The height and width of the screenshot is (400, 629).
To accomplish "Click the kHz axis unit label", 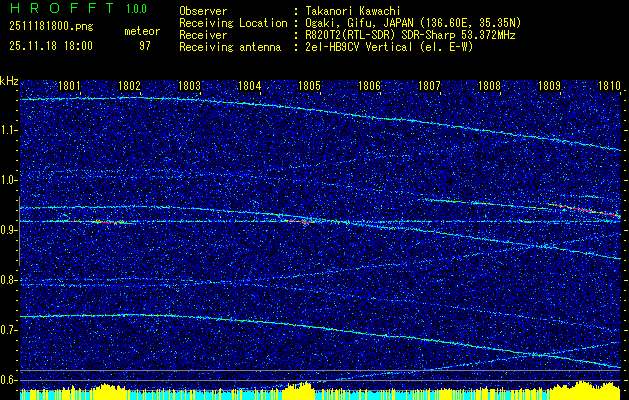I will pyautogui.click(x=9, y=81).
